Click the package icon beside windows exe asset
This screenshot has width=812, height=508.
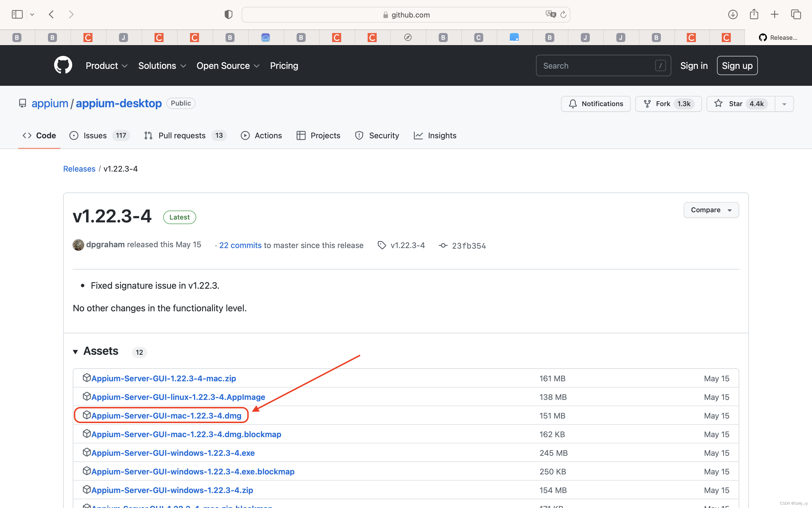coord(87,452)
